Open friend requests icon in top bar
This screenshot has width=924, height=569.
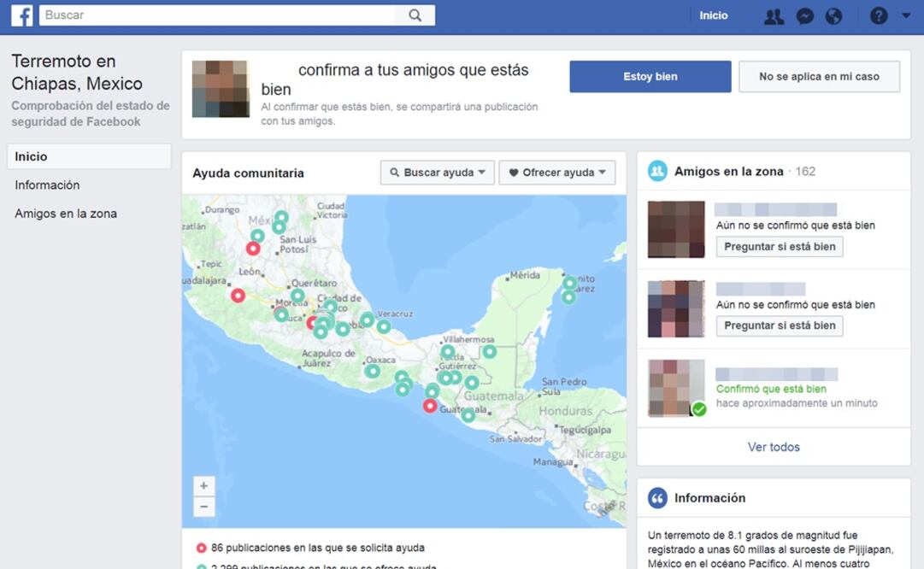pyautogui.click(x=774, y=15)
